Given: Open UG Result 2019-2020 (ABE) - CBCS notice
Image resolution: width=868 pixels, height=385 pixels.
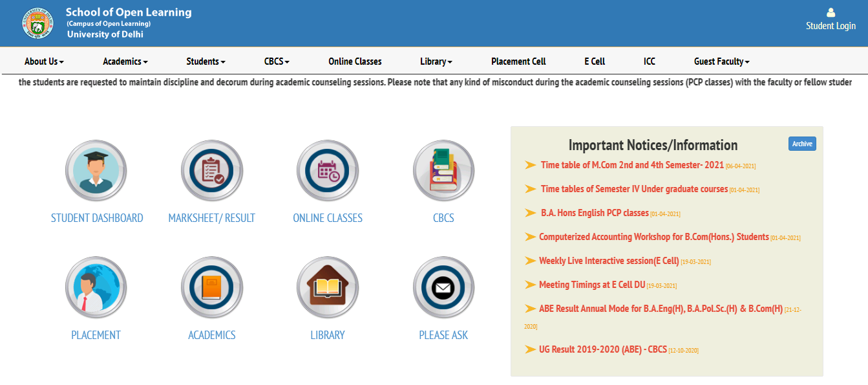Looking at the screenshot, I should 603,350.
